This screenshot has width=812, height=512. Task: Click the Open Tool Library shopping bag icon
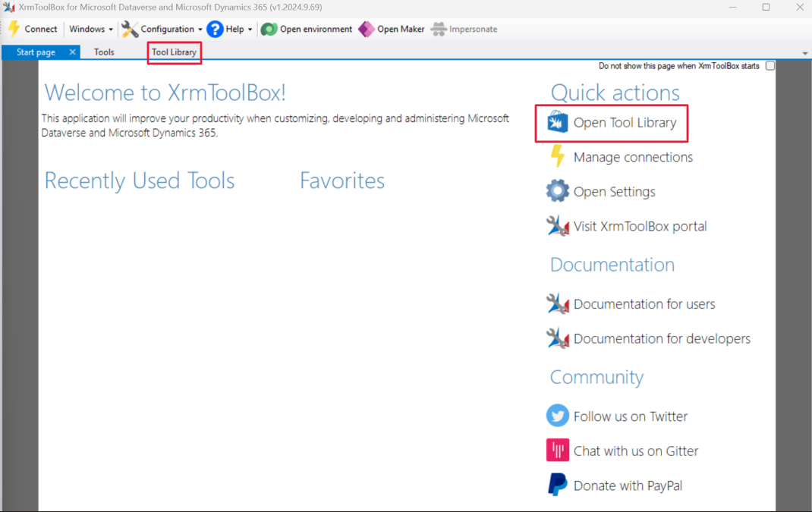coord(557,122)
